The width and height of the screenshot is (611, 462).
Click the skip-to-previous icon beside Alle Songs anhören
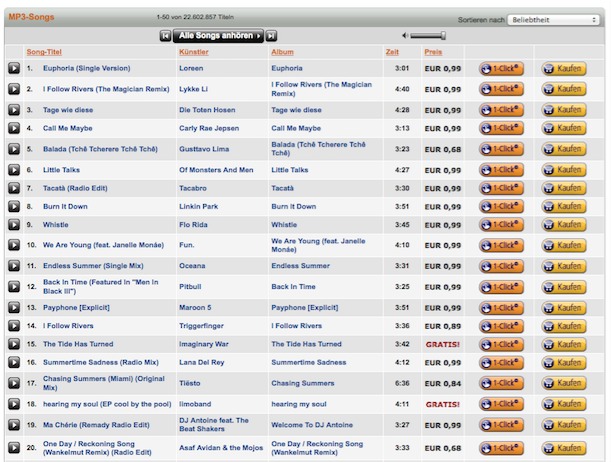click(166, 35)
